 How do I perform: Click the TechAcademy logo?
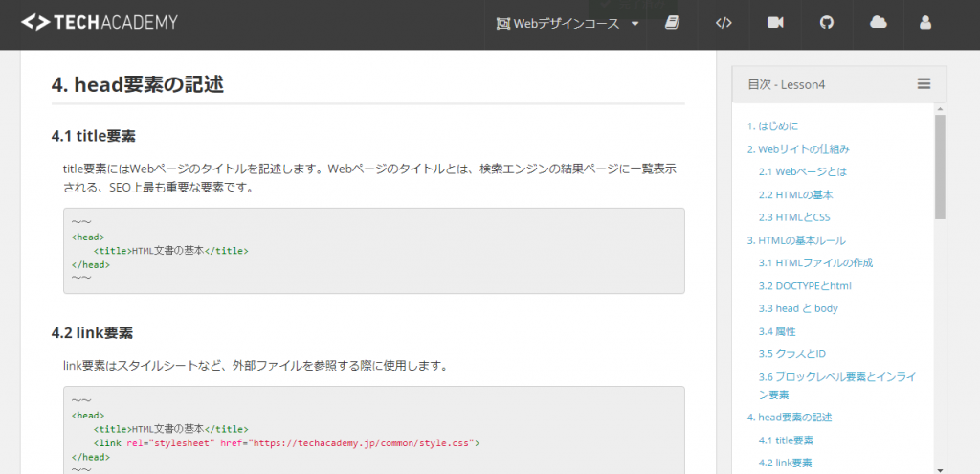[100, 22]
